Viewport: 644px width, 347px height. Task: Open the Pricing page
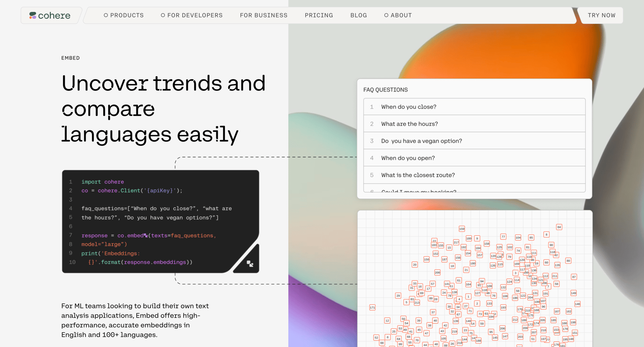click(x=319, y=15)
